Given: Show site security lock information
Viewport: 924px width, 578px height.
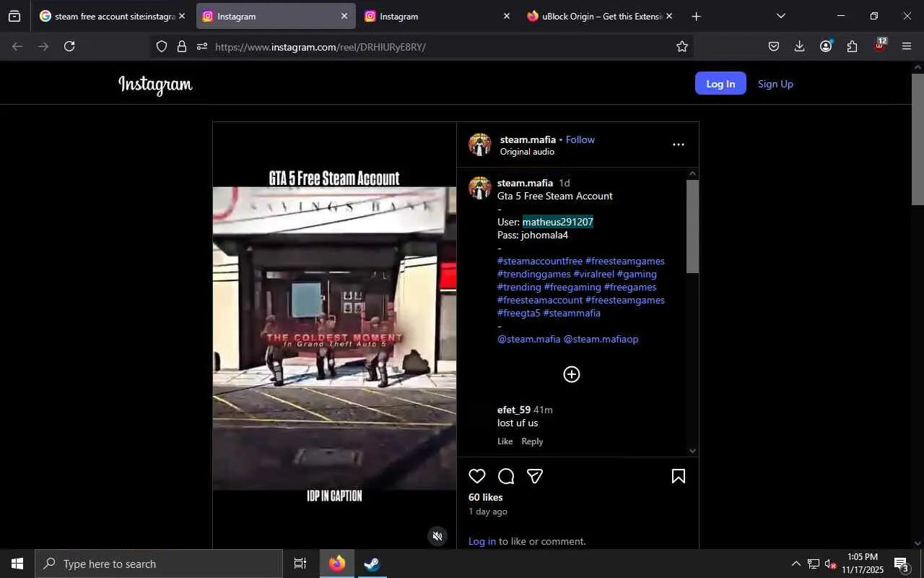Looking at the screenshot, I should click(182, 46).
